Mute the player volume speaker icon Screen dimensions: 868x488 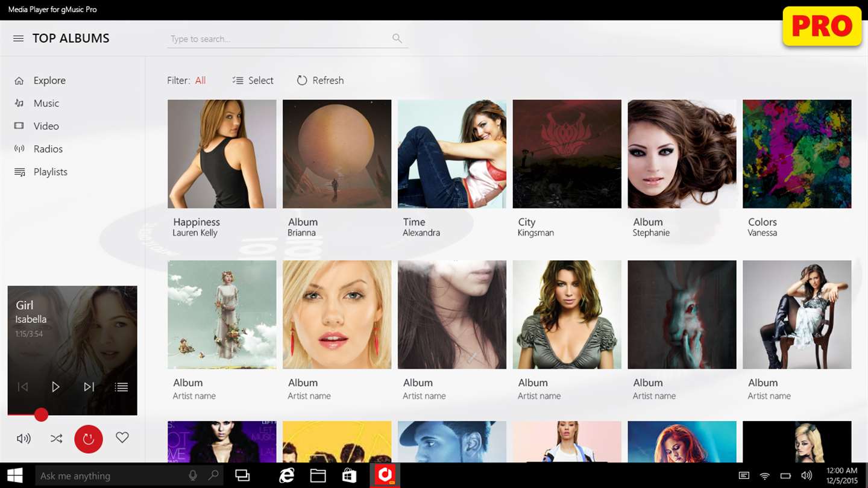(x=24, y=439)
